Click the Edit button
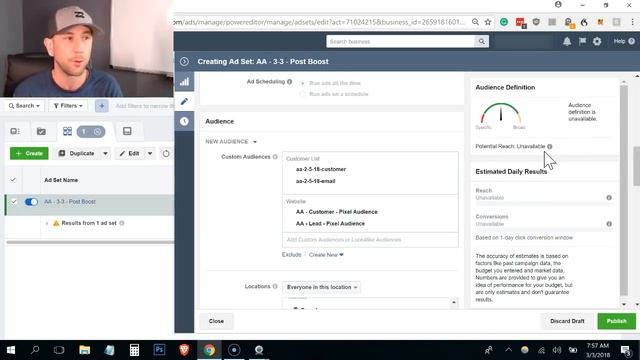 130,153
